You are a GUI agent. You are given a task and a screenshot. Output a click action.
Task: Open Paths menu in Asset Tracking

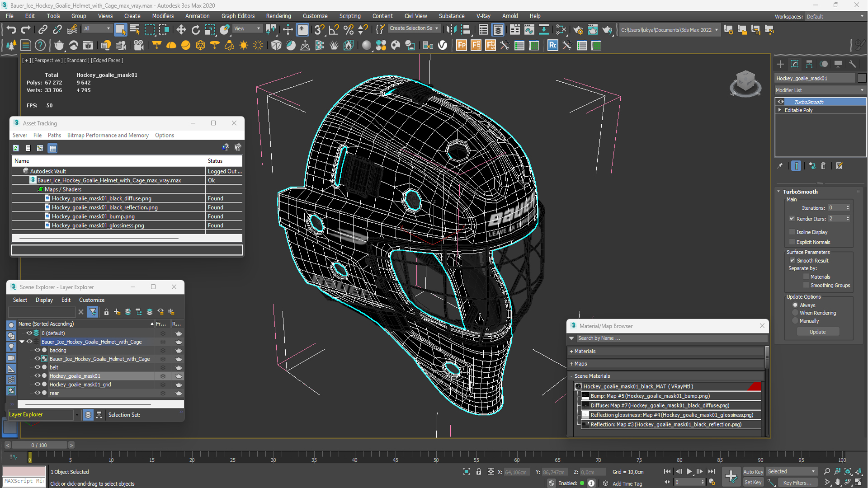[54, 135]
